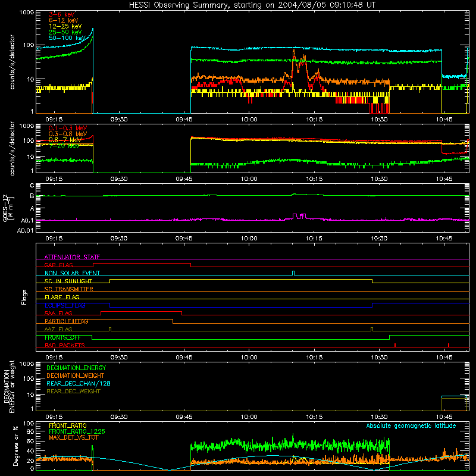
Task: Click the GAP_FLAG raised segment around 09:35
Action: click(x=142, y=263)
